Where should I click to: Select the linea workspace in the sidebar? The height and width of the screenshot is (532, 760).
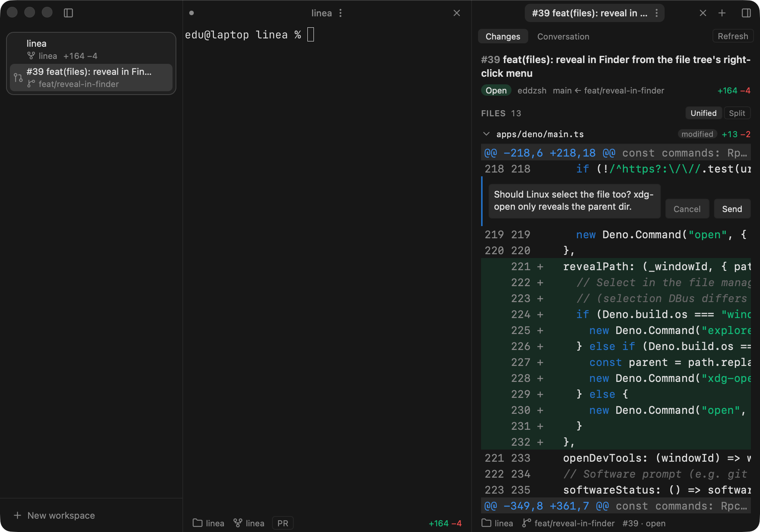point(91,49)
